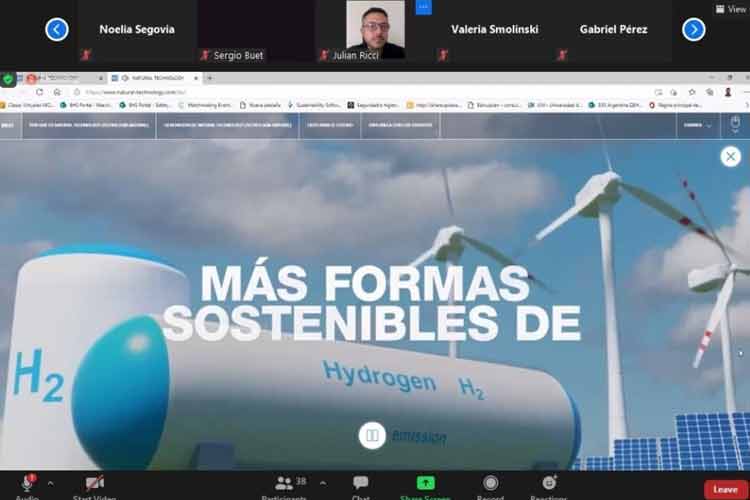
Task: Open a new browser tab with plus
Action: (210, 78)
